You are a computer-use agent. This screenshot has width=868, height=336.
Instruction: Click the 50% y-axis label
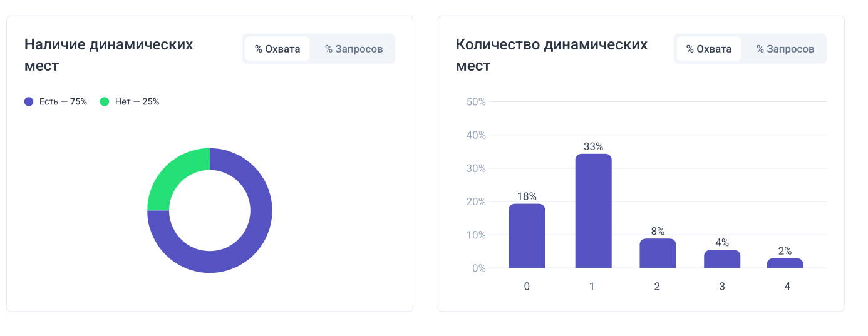[x=476, y=102]
